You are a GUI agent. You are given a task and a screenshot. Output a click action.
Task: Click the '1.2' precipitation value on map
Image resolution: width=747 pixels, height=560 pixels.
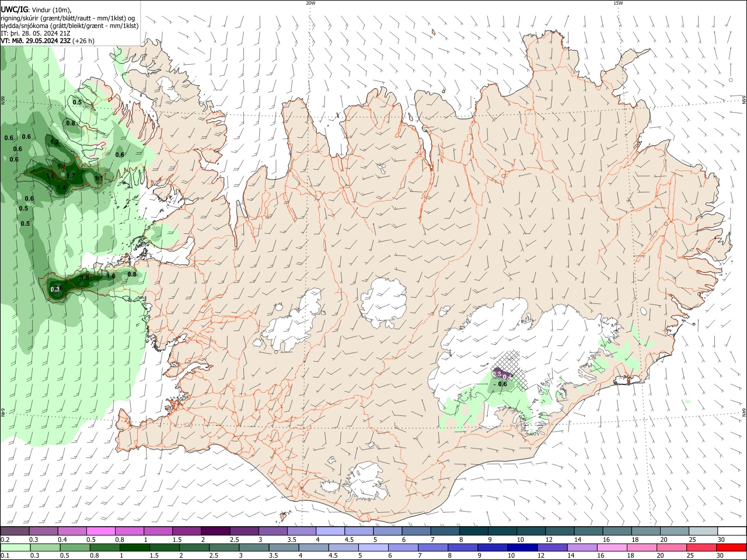click(55, 142)
